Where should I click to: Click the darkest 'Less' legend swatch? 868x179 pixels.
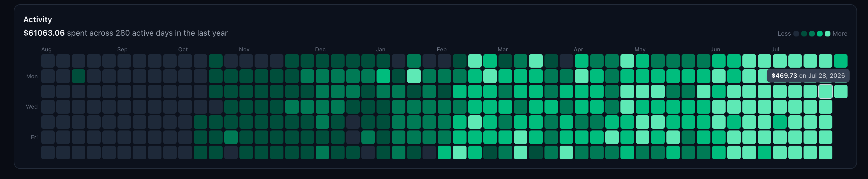coord(796,34)
